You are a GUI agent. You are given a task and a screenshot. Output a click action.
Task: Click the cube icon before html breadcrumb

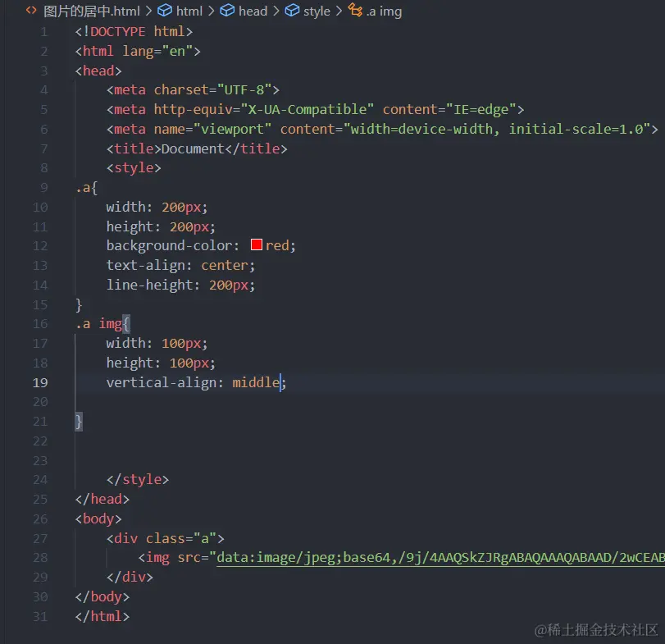pyautogui.click(x=165, y=11)
